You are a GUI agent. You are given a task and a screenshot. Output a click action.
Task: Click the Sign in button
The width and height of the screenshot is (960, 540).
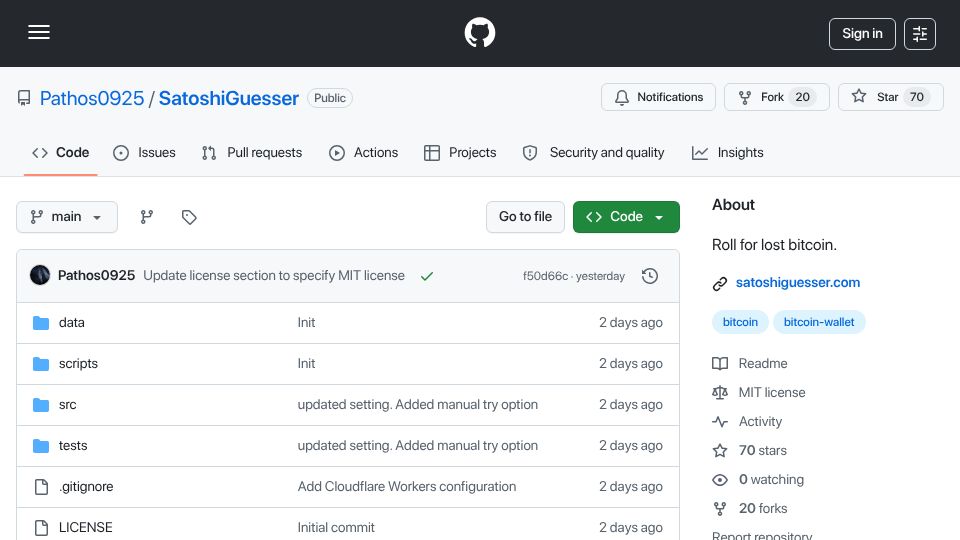[x=862, y=34]
